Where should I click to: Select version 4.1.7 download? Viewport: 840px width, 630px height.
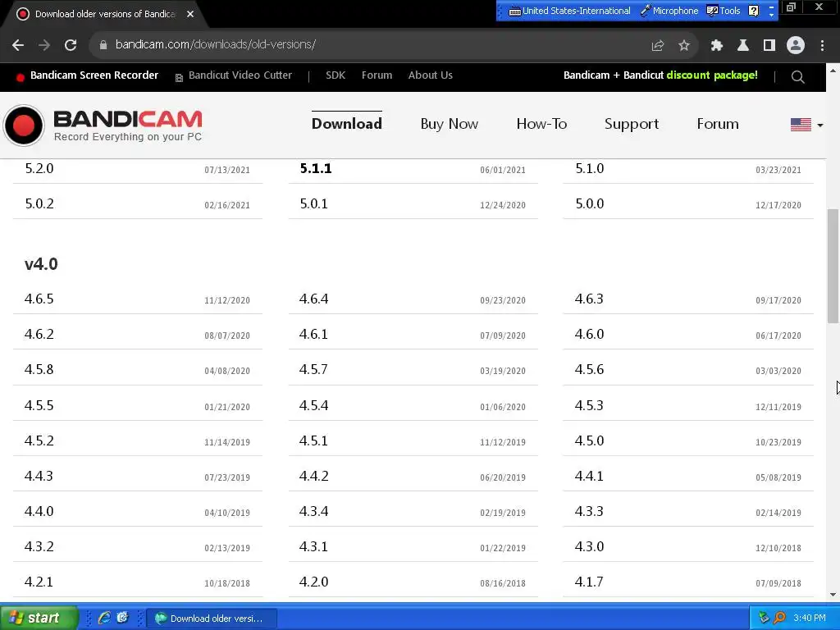tap(589, 582)
